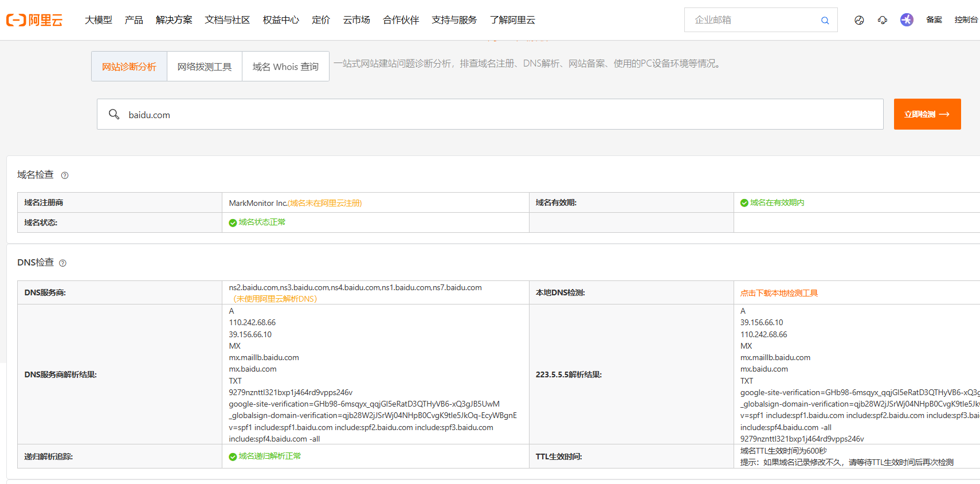Click the DNS nameserver list ns2.baidu.com text

(x=355, y=288)
